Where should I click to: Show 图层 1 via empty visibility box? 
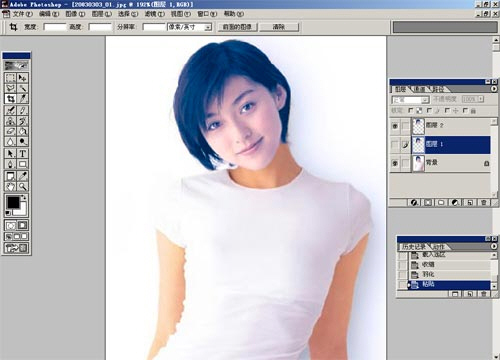click(395, 145)
